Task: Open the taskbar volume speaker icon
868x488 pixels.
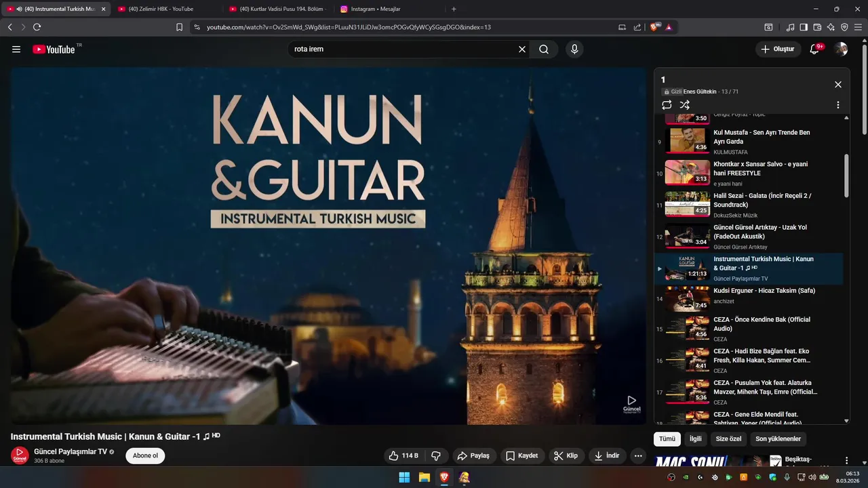Action: tap(812, 477)
